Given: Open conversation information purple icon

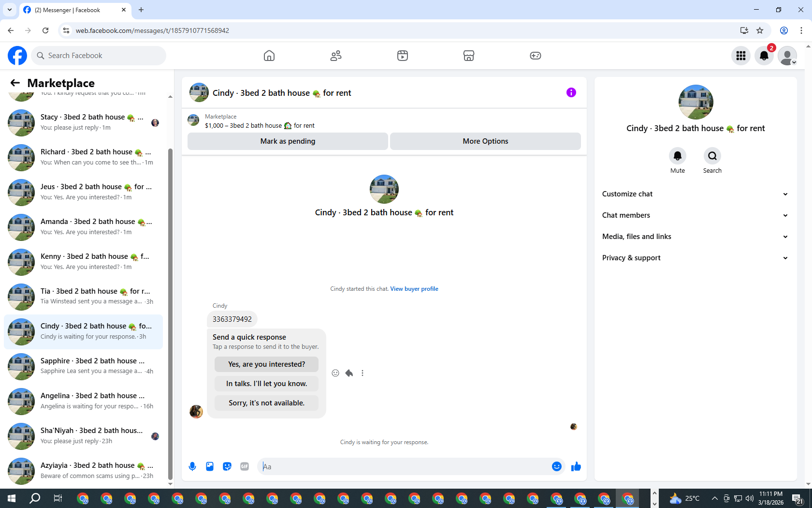Looking at the screenshot, I should pyautogui.click(x=571, y=92).
